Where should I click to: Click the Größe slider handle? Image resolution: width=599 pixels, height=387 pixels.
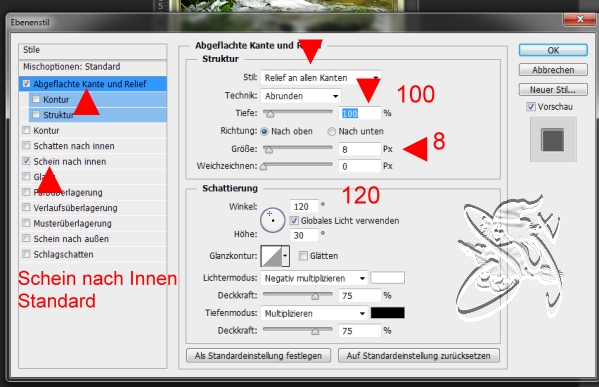tap(269, 150)
